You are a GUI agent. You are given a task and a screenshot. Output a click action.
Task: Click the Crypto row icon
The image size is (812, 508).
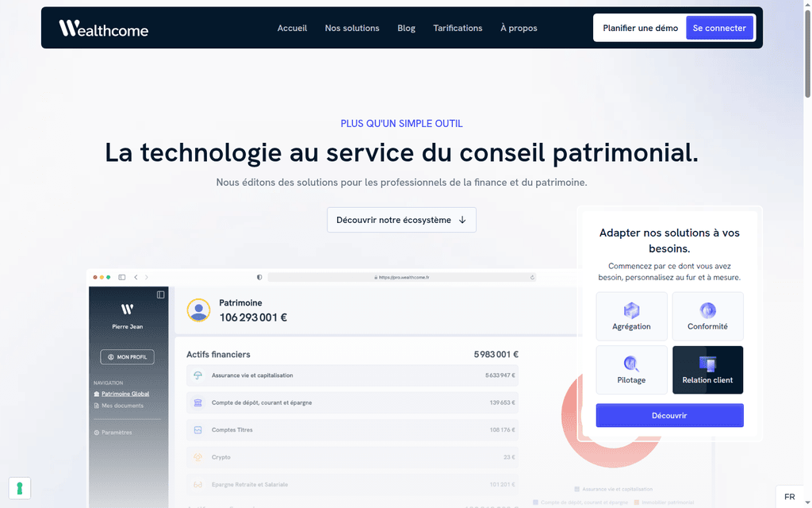[x=197, y=457]
